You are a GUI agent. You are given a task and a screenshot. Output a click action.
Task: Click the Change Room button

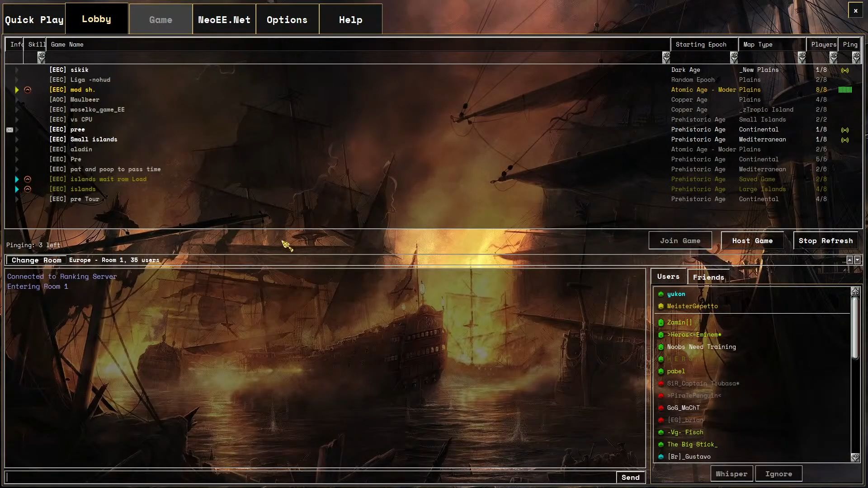pyautogui.click(x=37, y=260)
